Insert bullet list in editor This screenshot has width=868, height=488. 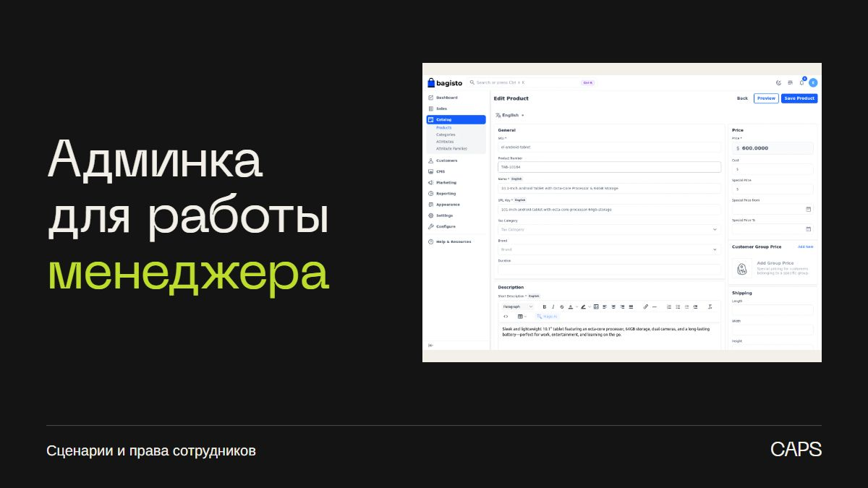point(678,307)
